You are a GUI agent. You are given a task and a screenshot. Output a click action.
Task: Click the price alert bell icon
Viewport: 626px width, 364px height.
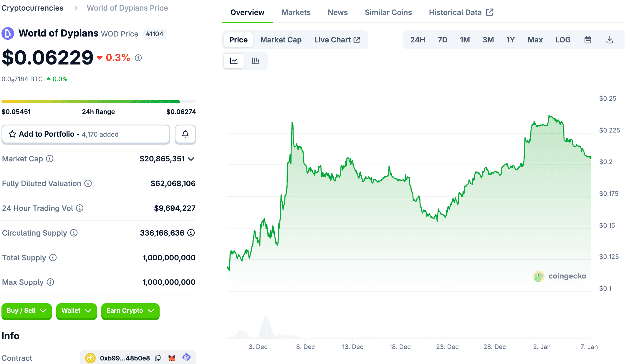[x=185, y=134]
